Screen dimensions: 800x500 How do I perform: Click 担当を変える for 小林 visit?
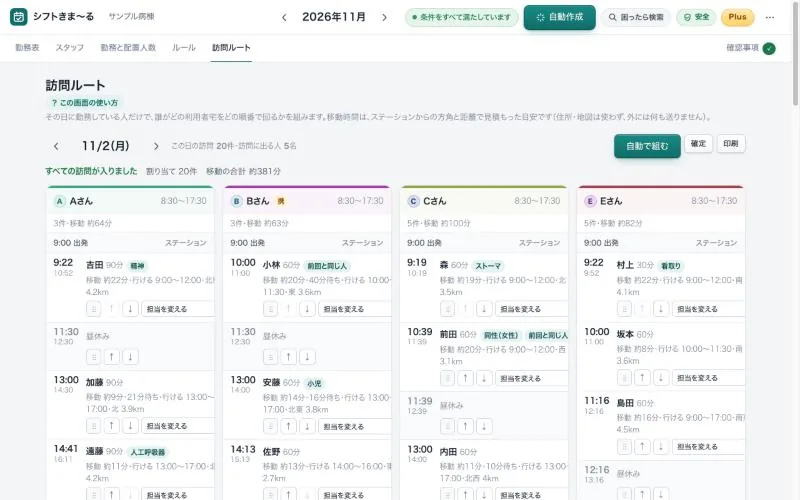point(354,309)
